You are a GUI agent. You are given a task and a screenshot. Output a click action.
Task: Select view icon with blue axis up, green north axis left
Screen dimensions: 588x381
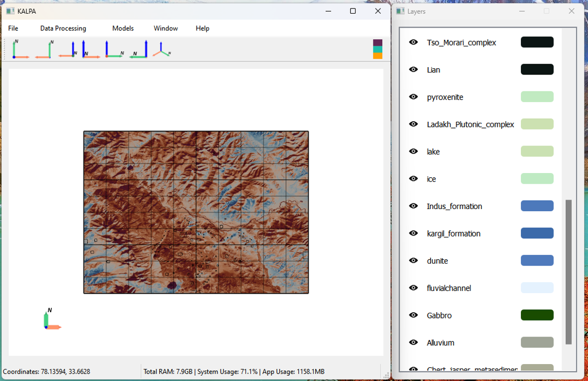tap(139, 49)
